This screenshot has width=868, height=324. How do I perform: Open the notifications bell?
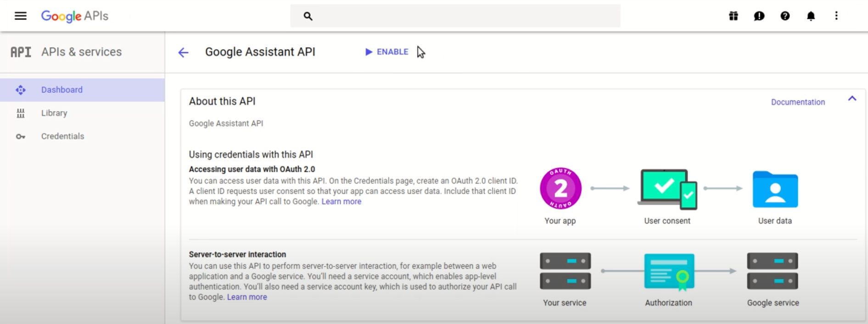(811, 16)
